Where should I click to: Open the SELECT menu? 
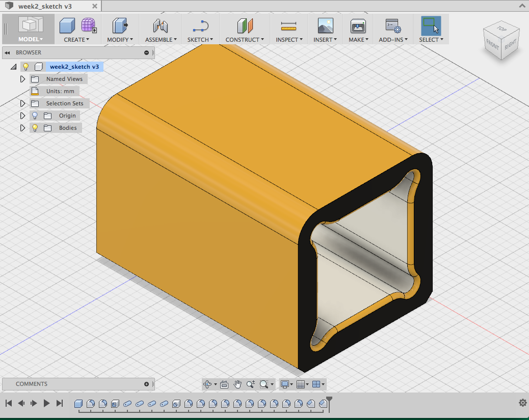[x=431, y=39]
